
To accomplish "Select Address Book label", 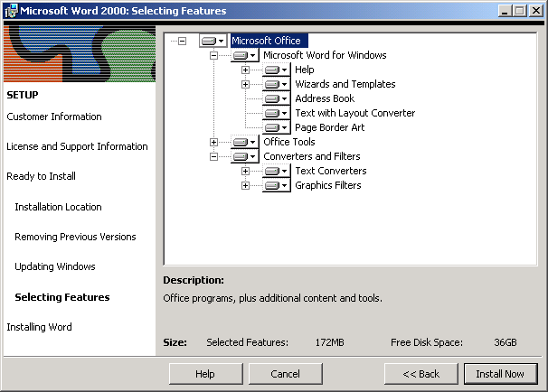I will click(x=325, y=98).
